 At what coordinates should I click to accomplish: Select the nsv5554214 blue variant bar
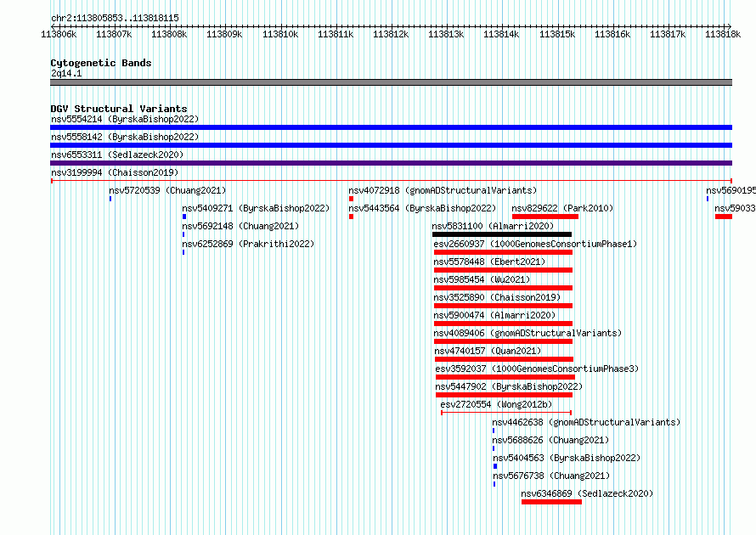click(x=391, y=127)
